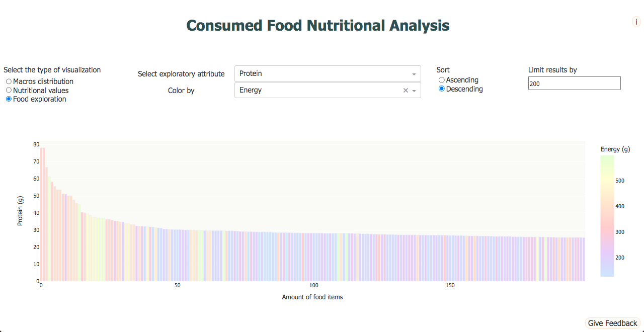Click the Amount of food items label
The image size is (644, 332).
coord(312,297)
